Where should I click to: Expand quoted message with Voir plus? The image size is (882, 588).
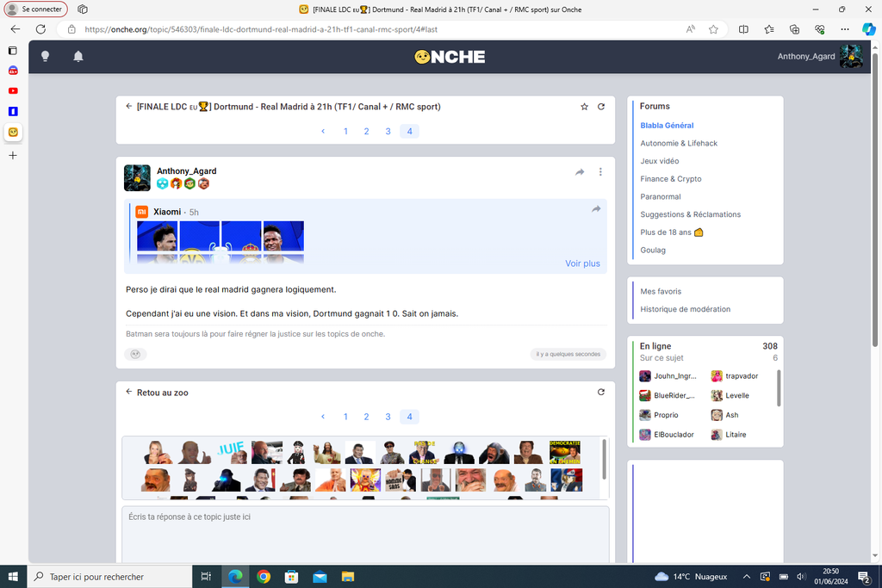click(x=582, y=263)
